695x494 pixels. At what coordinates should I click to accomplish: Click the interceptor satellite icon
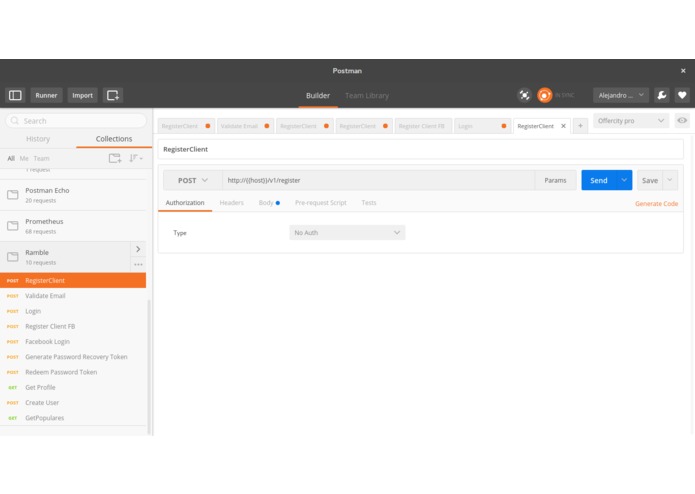524,95
